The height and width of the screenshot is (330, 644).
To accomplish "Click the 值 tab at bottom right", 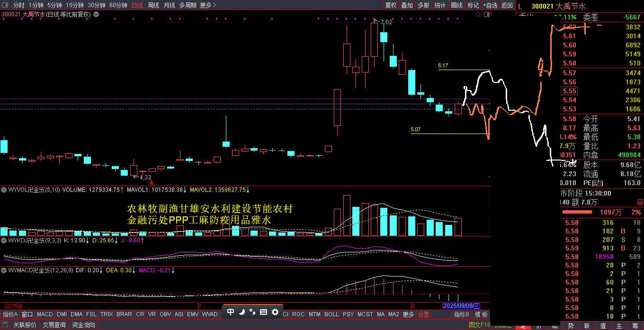I will 603,326.
